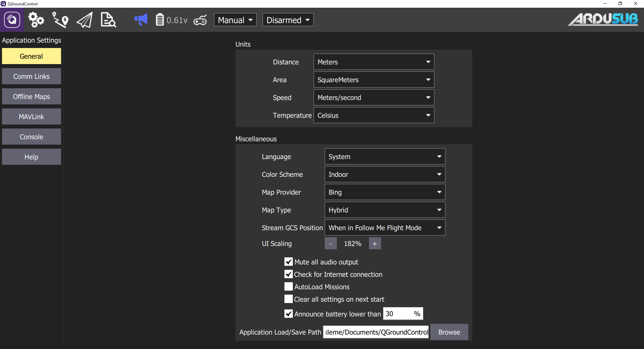Click the Application Load/Save Path field

[x=376, y=332]
